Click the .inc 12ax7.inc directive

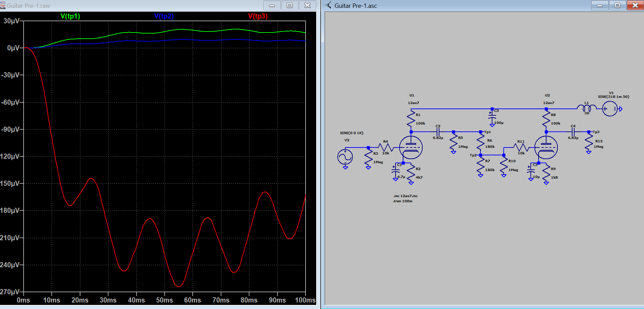(x=405, y=196)
